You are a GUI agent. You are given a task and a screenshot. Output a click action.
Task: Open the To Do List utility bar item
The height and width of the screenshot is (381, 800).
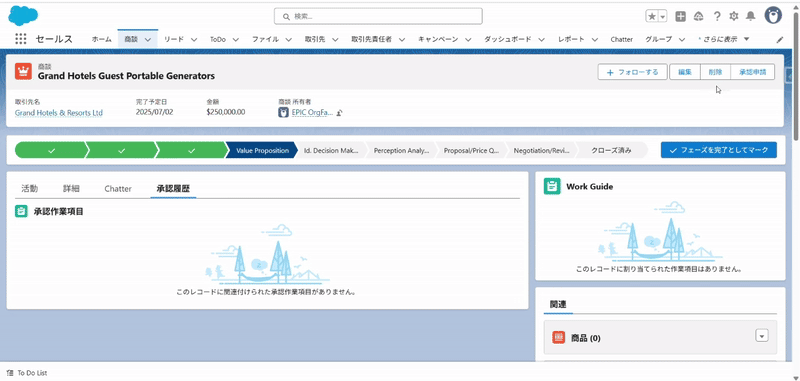coord(28,373)
